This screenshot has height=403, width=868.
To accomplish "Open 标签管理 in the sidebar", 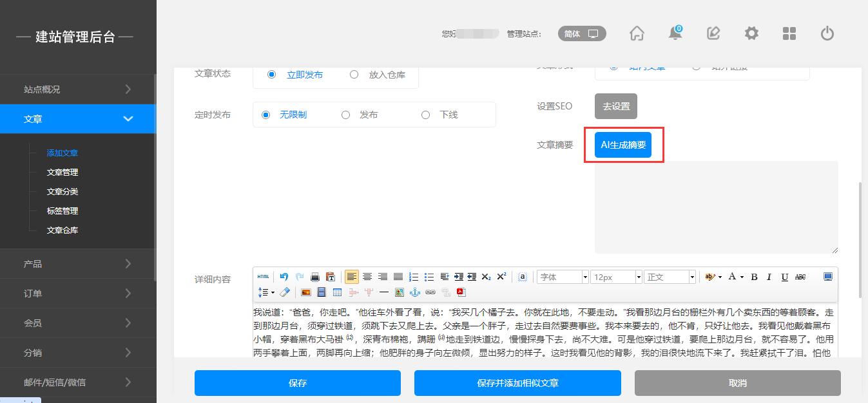I will pyautogui.click(x=63, y=211).
